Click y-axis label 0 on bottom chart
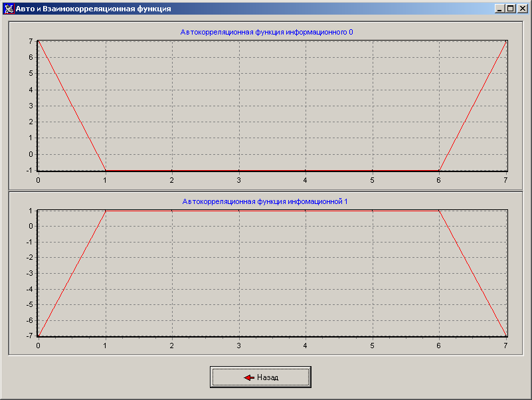The height and width of the screenshot is (400, 532). [x=31, y=226]
